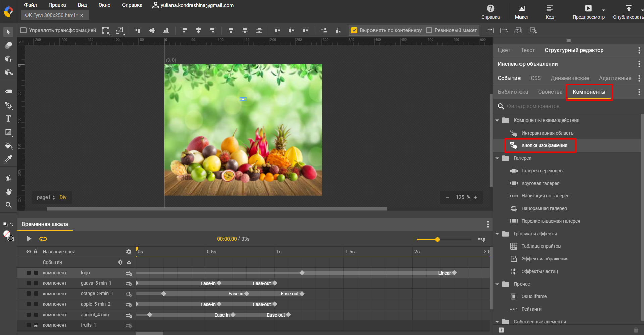The image size is (644, 335).
Task: Collapse the Custom elements folder
Action: pos(497,322)
